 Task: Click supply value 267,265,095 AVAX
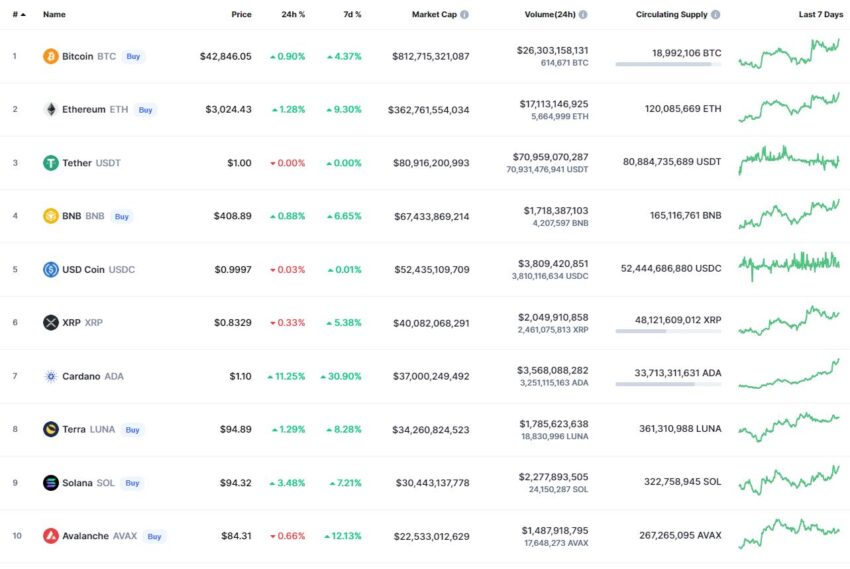click(680, 535)
